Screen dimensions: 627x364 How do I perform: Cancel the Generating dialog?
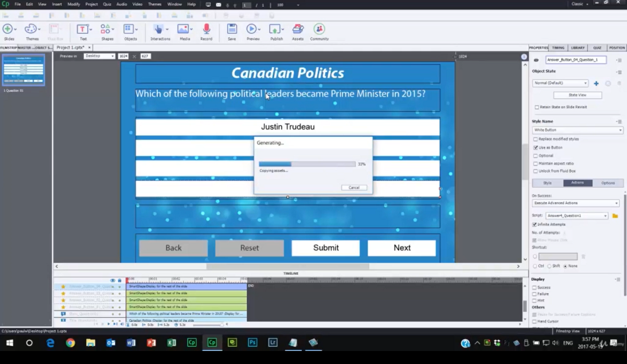(x=354, y=187)
